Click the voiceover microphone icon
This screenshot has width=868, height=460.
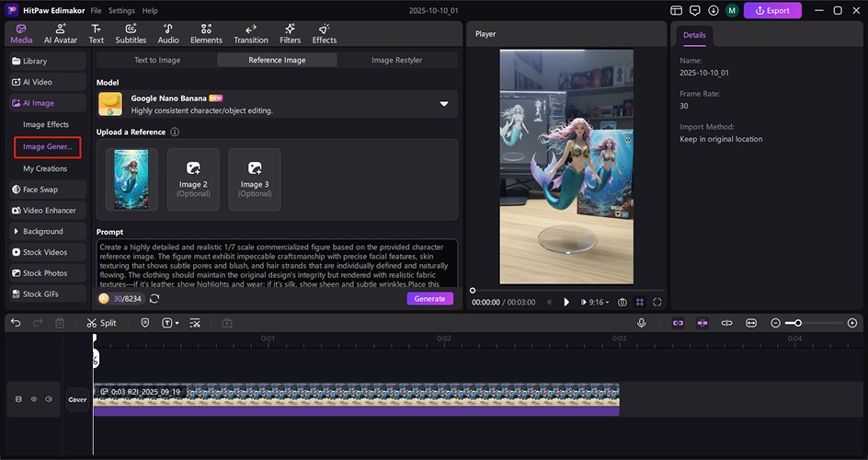641,323
